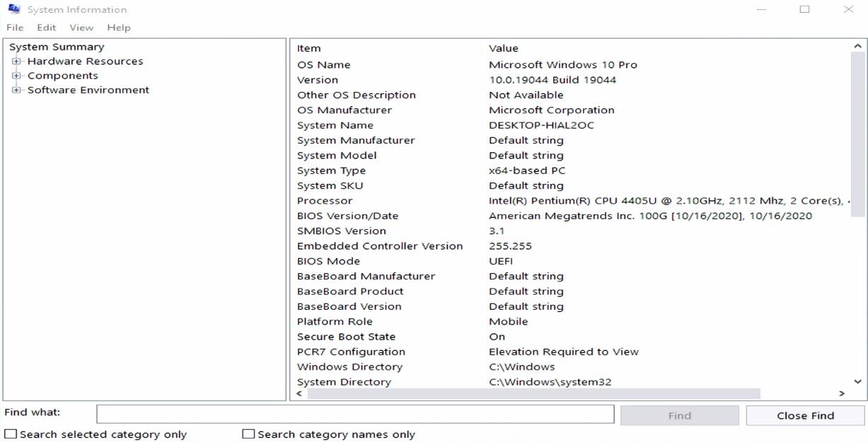Click the horizontal scrollbar thumb

[533, 394]
